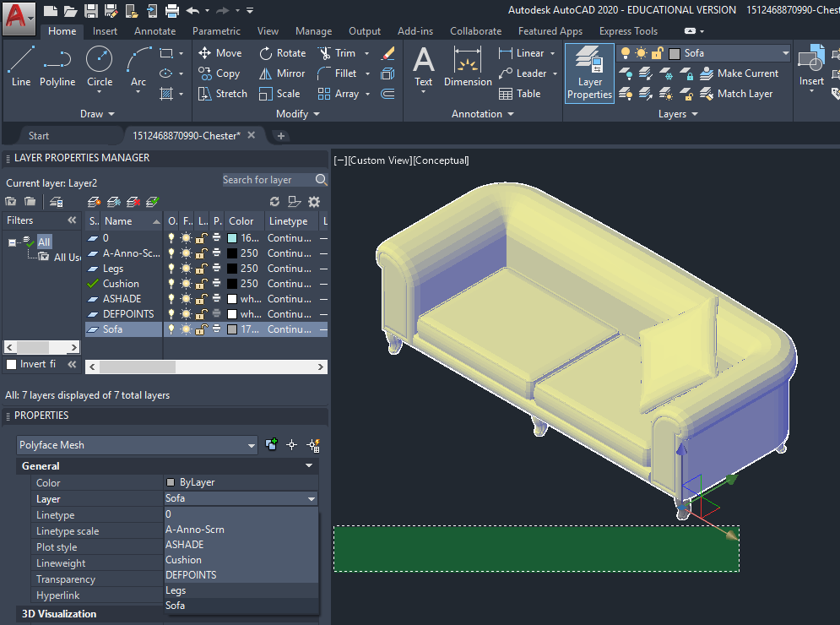Pick the Mirror modify tool
The width and height of the screenshot is (840, 625).
(282, 73)
